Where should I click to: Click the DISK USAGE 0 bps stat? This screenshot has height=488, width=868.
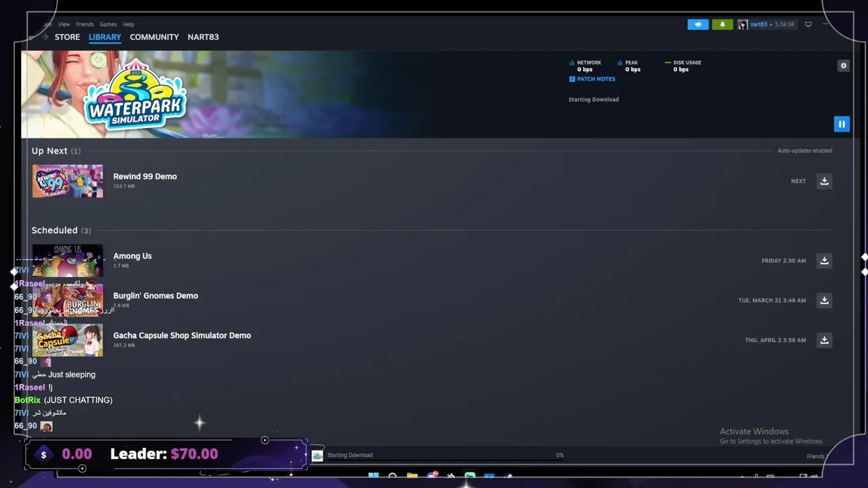[x=684, y=66]
